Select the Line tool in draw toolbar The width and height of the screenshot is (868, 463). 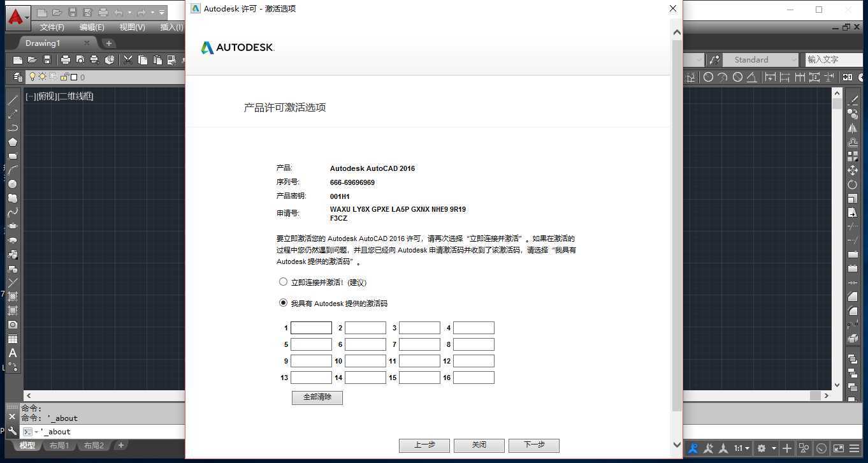point(12,100)
